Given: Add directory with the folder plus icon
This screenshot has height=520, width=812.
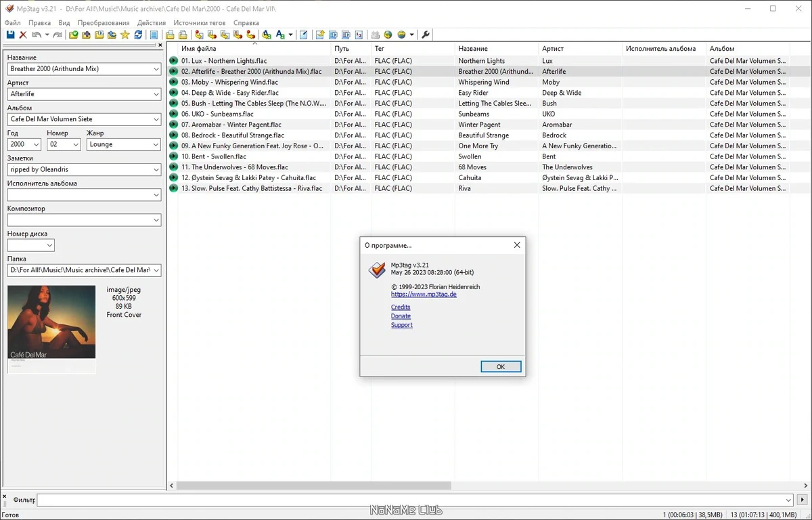Looking at the screenshot, I should click(x=86, y=35).
